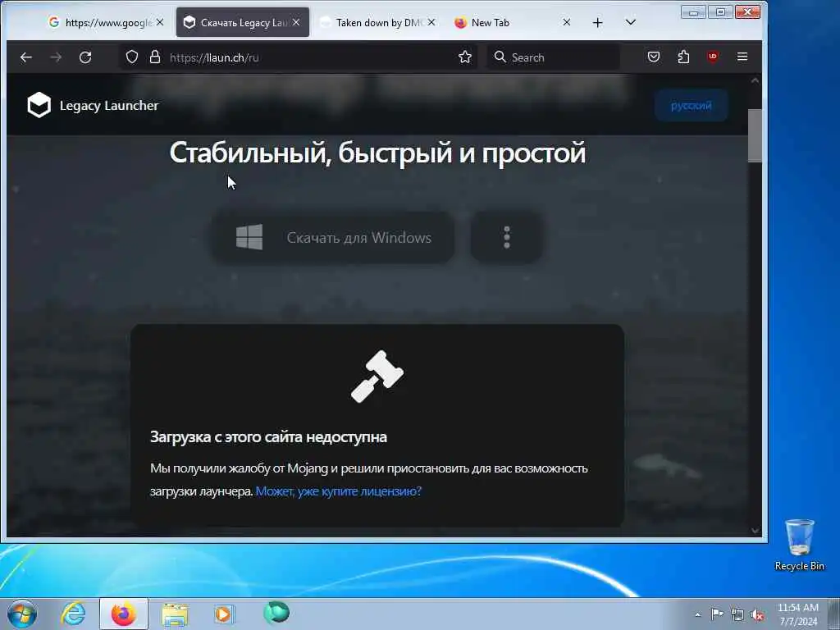840x630 pixels.
Task: Click the page vertical scrollbar thumb
Action: point(755,135)
